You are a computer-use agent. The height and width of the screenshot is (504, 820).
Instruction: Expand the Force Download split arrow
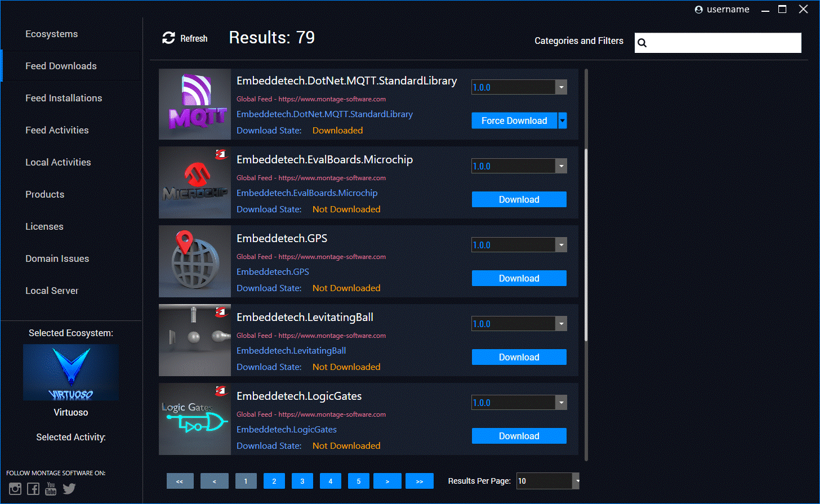pos(563,121)
